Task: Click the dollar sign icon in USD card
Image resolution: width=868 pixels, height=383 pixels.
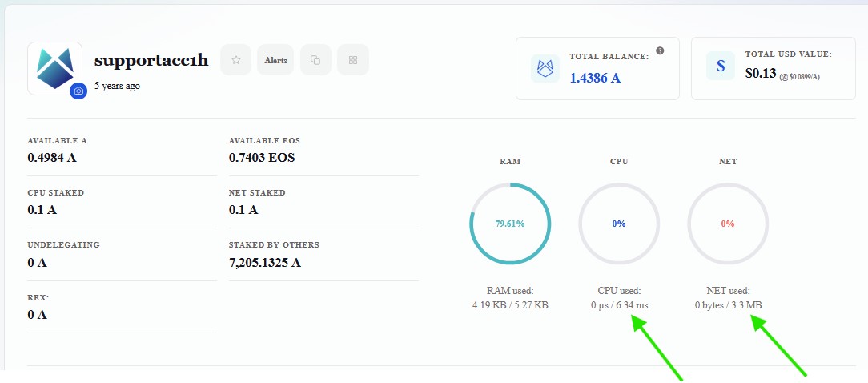Action: (721, 66)
